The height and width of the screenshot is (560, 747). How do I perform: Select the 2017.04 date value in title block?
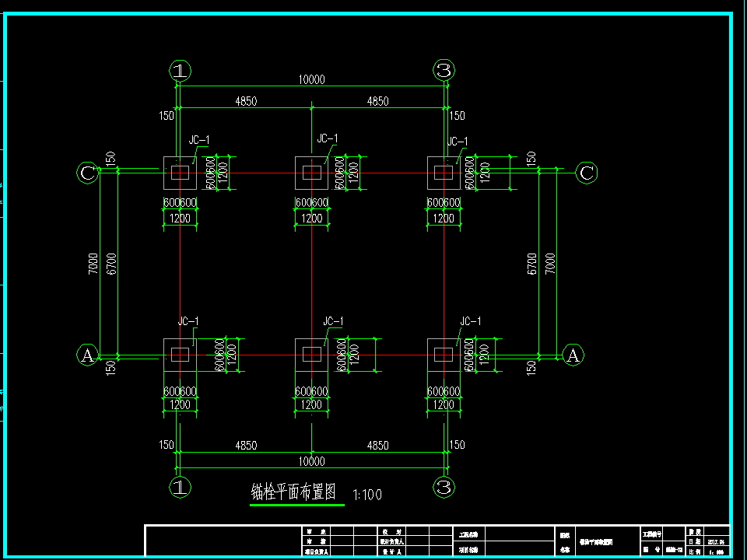coord(716,541)
